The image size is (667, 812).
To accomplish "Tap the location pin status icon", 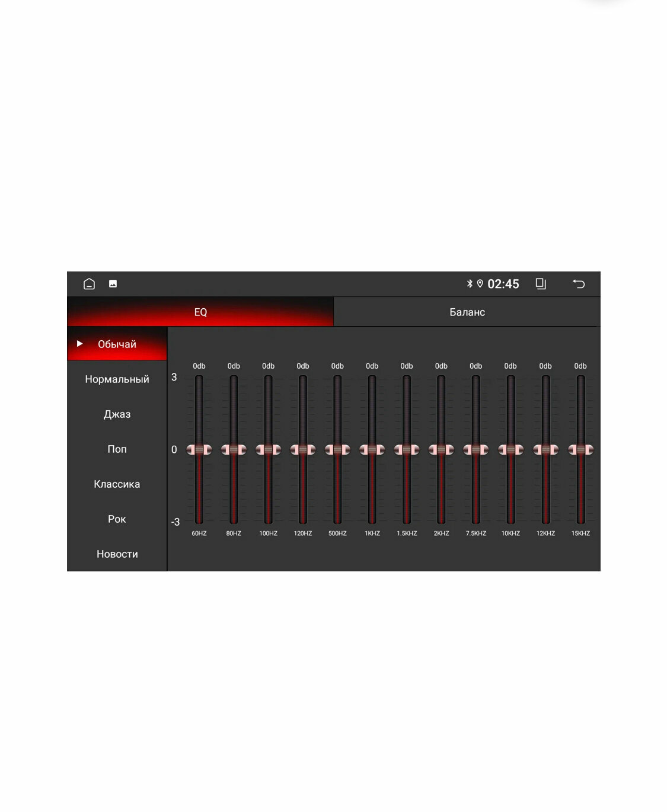I will (x=480, y=284).
